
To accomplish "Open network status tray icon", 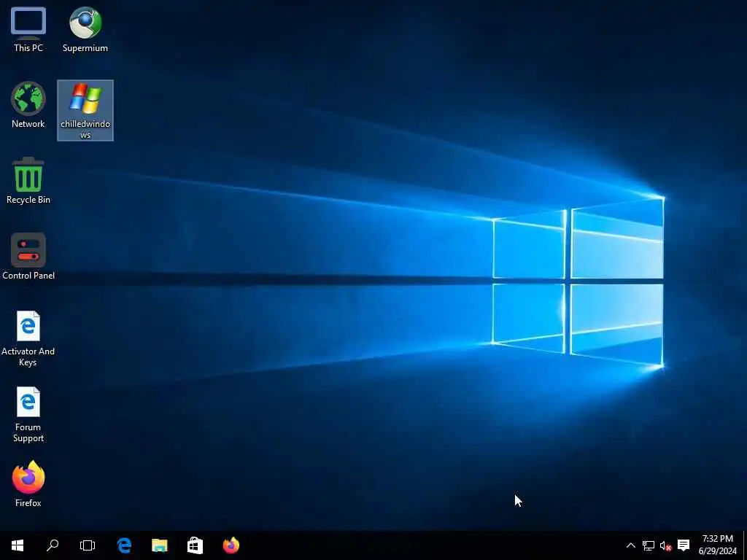I will [649, 545].
